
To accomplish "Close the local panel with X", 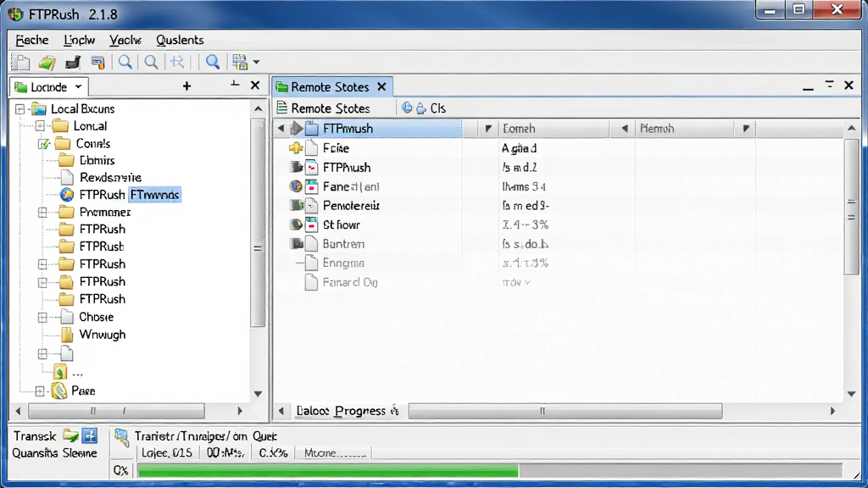I will (x=254, y=86).
